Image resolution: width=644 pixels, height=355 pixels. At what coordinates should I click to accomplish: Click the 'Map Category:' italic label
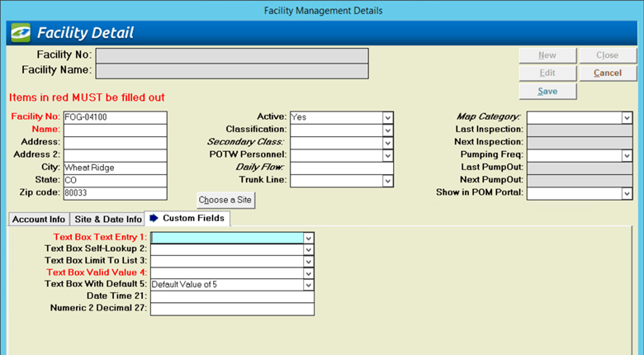pyautogui.click(x=489, y=117)
